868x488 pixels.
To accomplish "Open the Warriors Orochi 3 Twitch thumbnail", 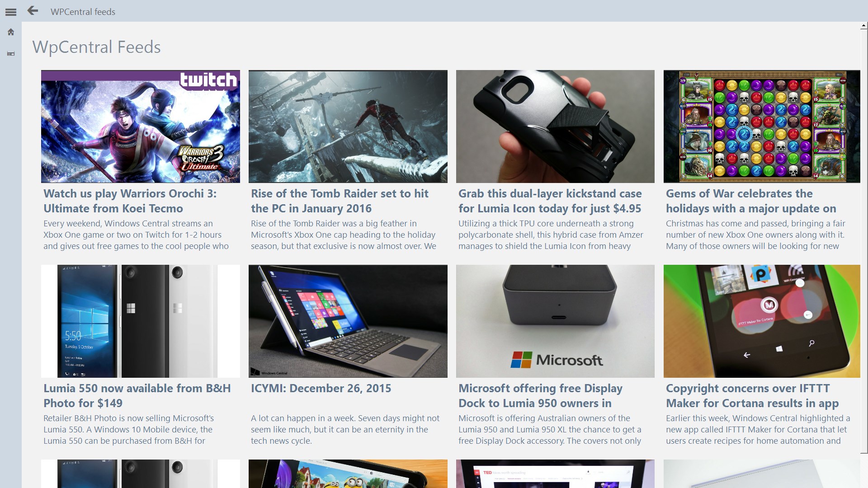I will (140, 127).
